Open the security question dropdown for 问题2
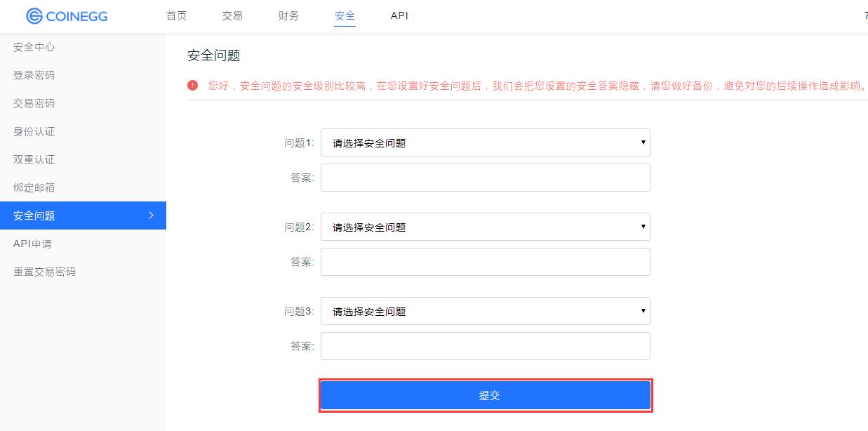This screenshot has width=868, height=431. click(484, 226)
